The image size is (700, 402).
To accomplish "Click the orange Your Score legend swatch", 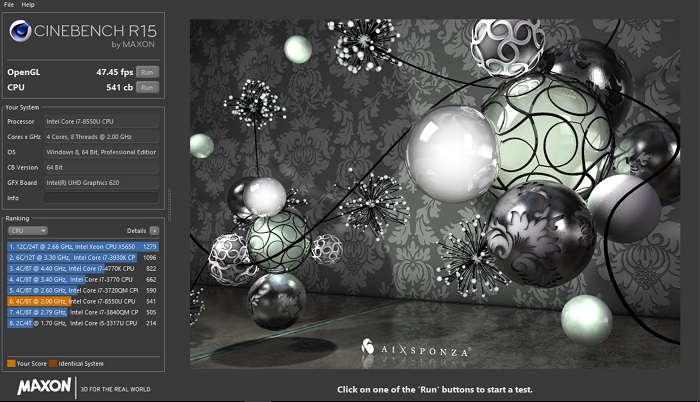I will [x=11, y=364].
